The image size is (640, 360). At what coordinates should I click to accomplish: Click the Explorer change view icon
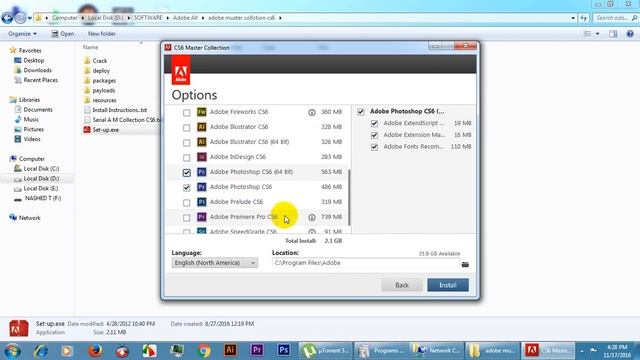pyautogui.click(x=588, y=34)
